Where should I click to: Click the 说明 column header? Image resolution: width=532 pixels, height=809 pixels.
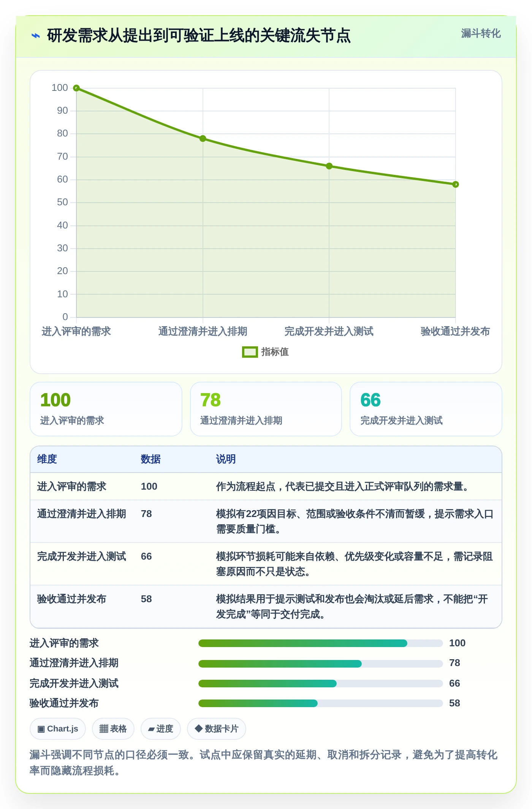click(226, 459)
